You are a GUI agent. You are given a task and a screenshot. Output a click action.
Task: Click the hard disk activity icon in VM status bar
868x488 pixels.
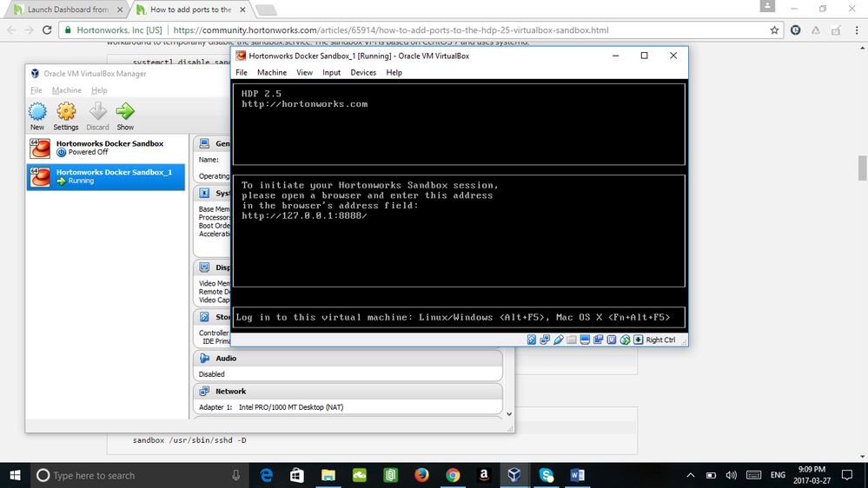[x=532, y=340]
